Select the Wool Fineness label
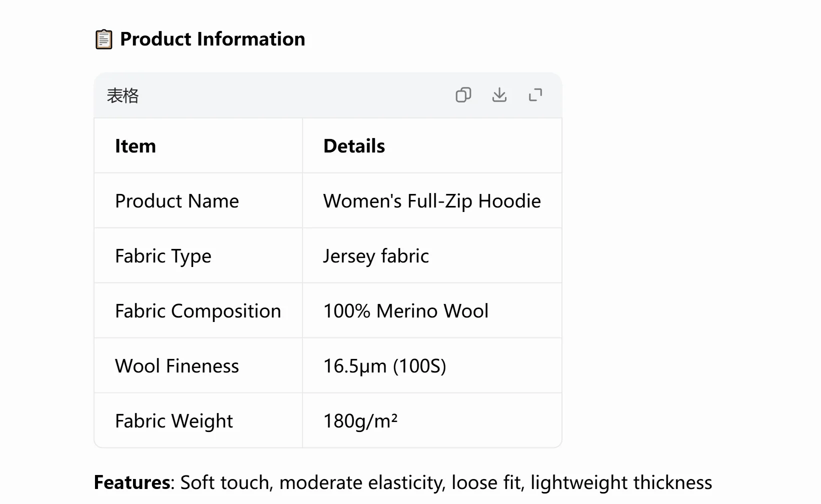This screenshot has height=504, width=821. click(x=177, y=366)
